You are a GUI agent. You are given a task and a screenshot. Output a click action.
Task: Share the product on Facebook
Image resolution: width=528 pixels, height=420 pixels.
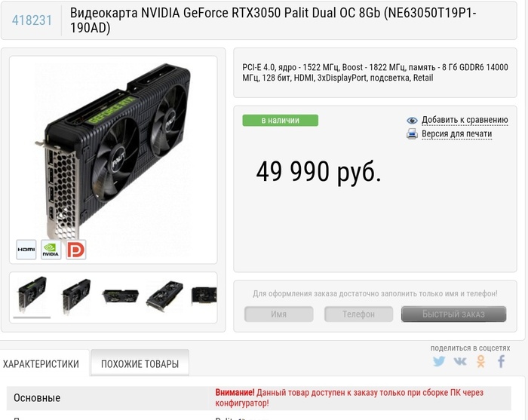(502, 361)
